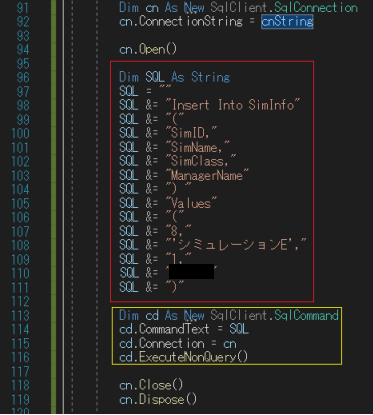Click the "8," string literal
The image size is (373, 415).
[179, 231]
